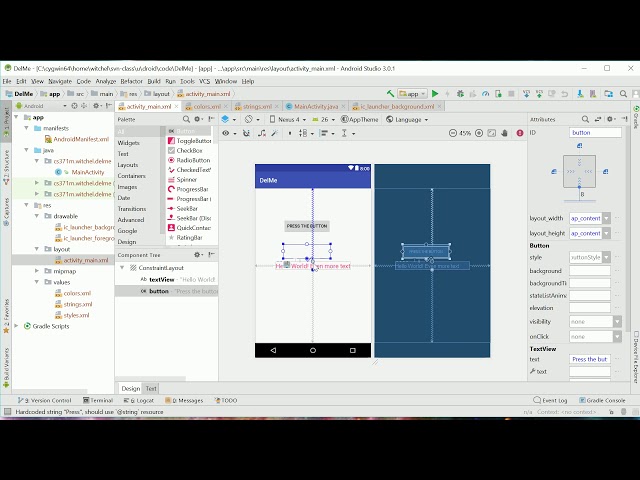Switch to MainActivity.java editor tab
Screen dimensions: 640x480
coord(316,107)
